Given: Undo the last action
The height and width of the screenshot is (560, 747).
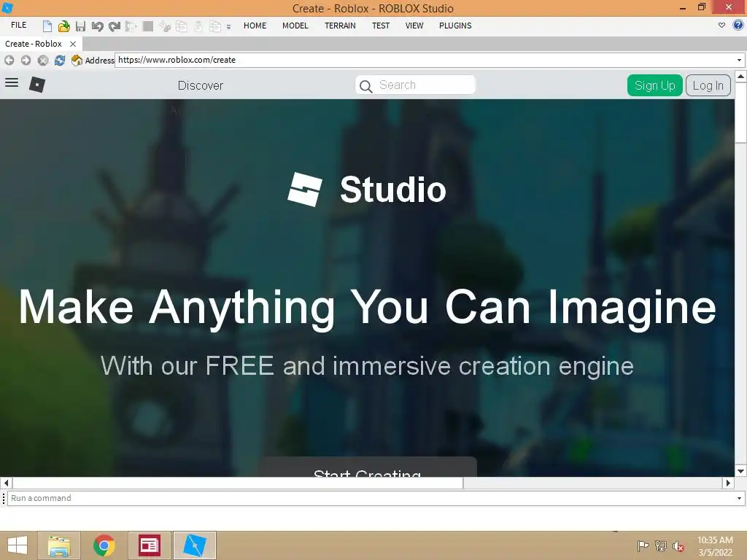Looking at the screenshot, I should pyautogui.click(x=97, y=26).
